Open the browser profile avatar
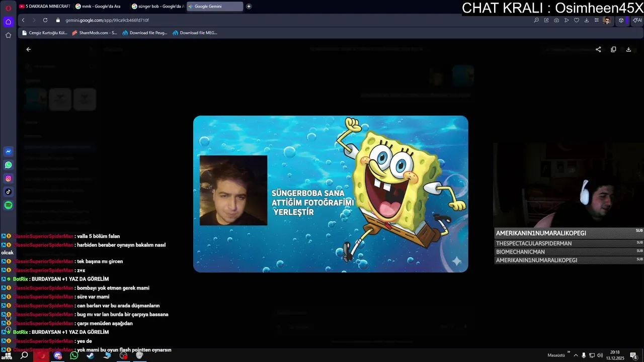 [607, 20]
